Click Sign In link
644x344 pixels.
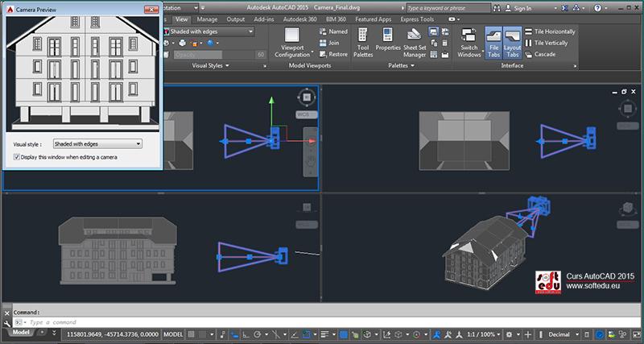522,8
